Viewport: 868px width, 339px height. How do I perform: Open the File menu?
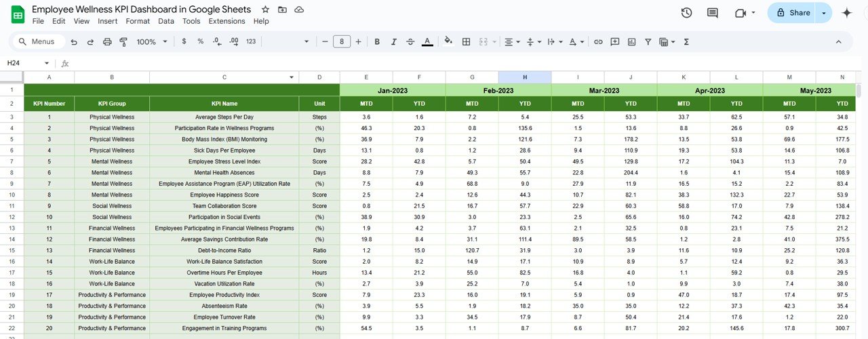38,21
